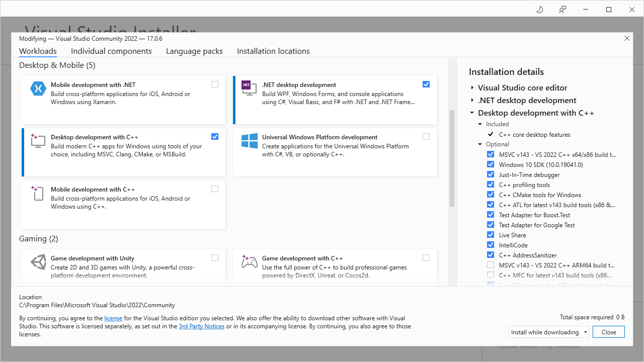Image resolution: width=644 pixels, height=362 pixels.
Task: Switch to the Workloads tab
Action: (38, 51)
